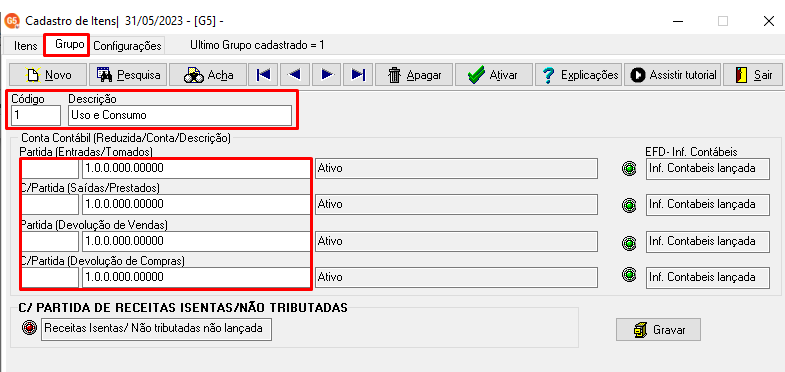Click the Sair exit button

pyautogui.click(x=753, y=75)
